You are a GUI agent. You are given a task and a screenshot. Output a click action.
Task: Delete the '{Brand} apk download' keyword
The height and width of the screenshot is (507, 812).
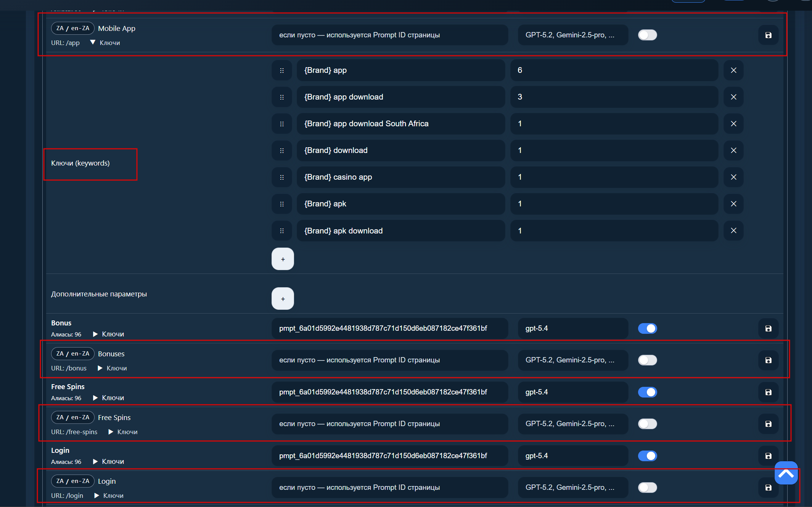[x=733, y=230]
